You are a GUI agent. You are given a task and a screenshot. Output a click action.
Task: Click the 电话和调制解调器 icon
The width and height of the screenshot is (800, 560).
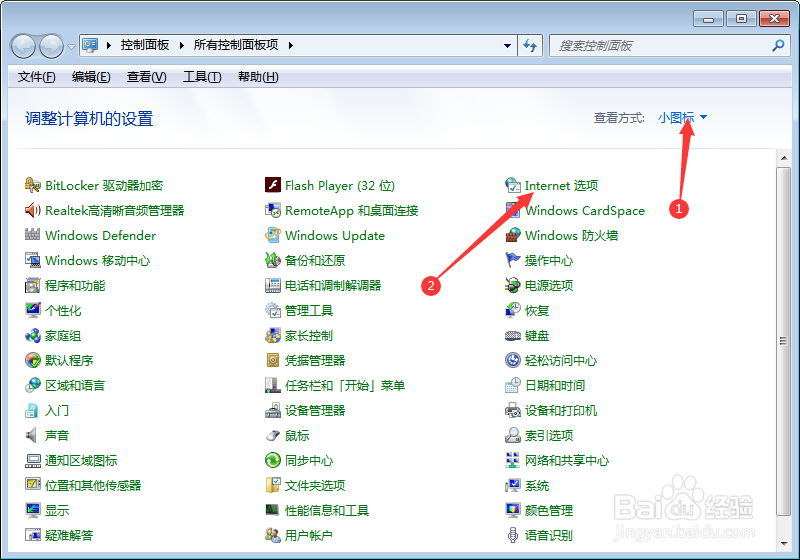[x=273, y=285]
